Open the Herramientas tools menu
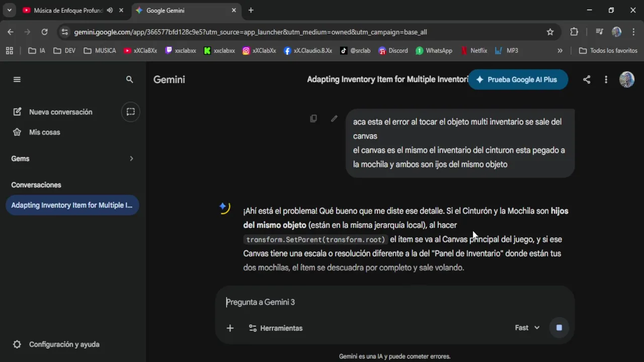 tap(276, 328)
